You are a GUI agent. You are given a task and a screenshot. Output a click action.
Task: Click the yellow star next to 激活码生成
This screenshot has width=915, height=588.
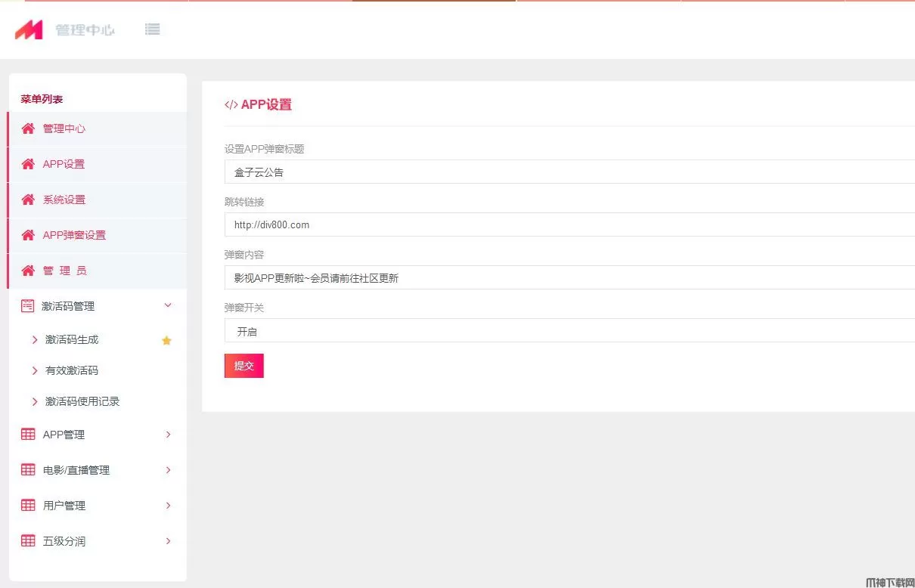166,341
